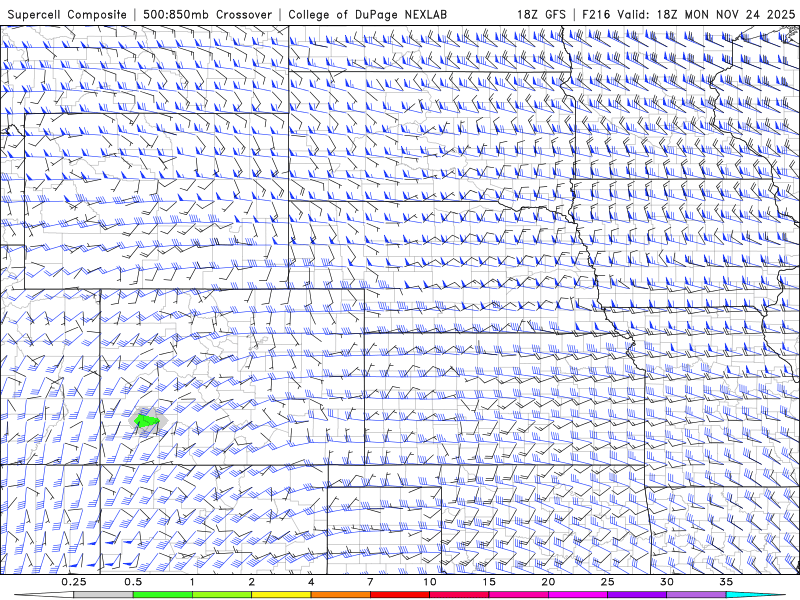
Task: Click the yellow 2–4 color bar segment
Action: [x=281, y=595]
